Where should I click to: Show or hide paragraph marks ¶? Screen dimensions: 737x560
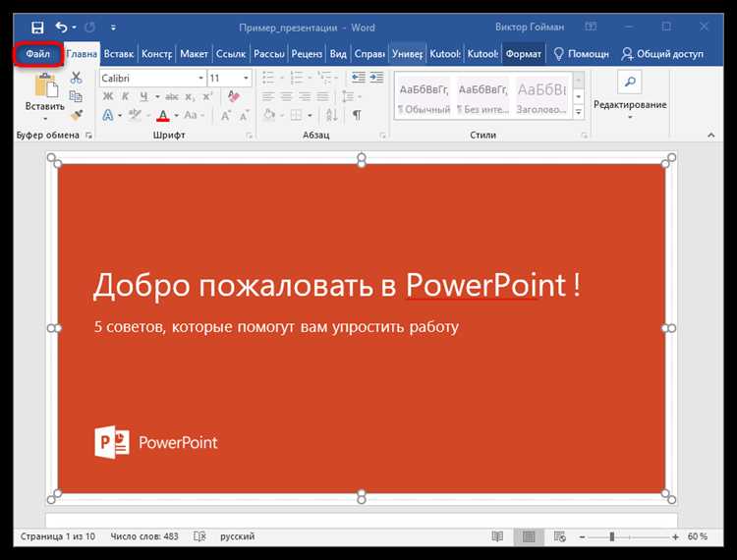click(358, 115)
